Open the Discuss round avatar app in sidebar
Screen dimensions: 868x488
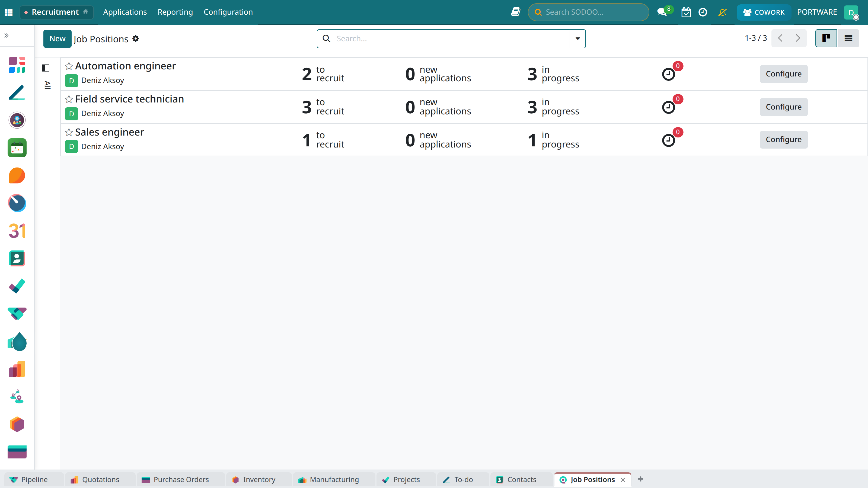coord(17,120)
